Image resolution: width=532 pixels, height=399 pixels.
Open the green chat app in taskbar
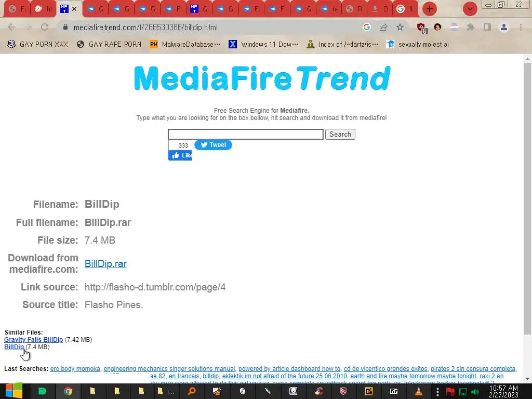43,391
